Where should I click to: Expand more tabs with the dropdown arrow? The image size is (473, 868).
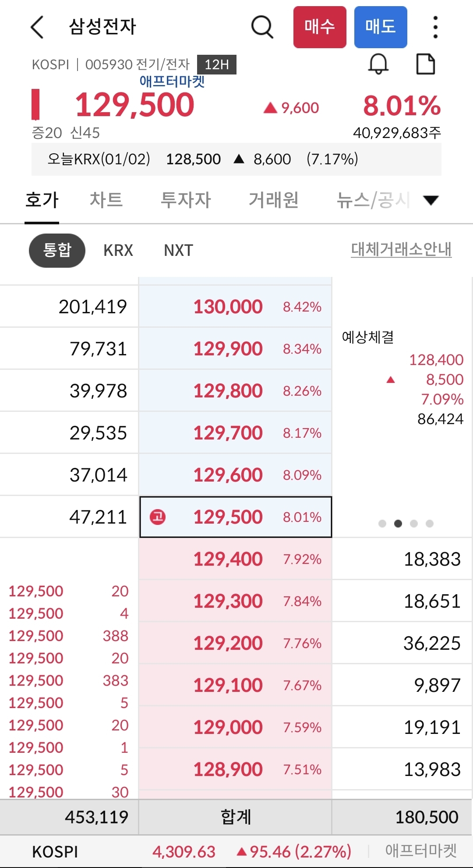(x=431, y=200)
